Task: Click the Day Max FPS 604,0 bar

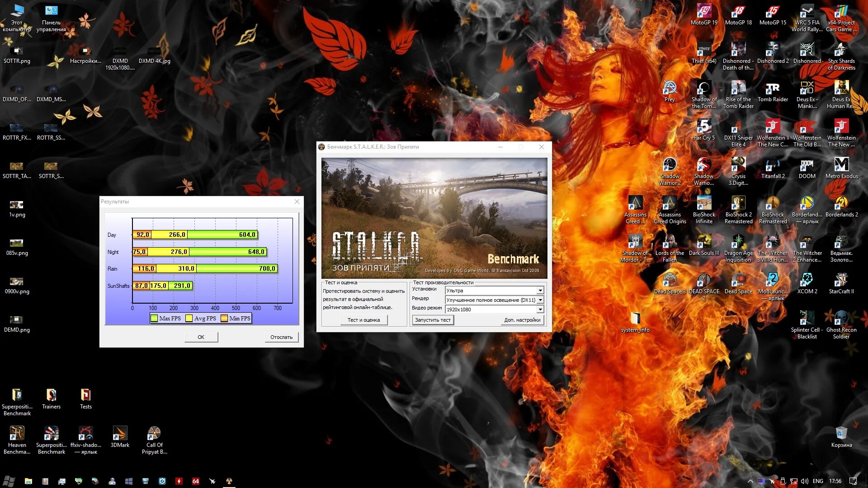Action: click(222, 235)
